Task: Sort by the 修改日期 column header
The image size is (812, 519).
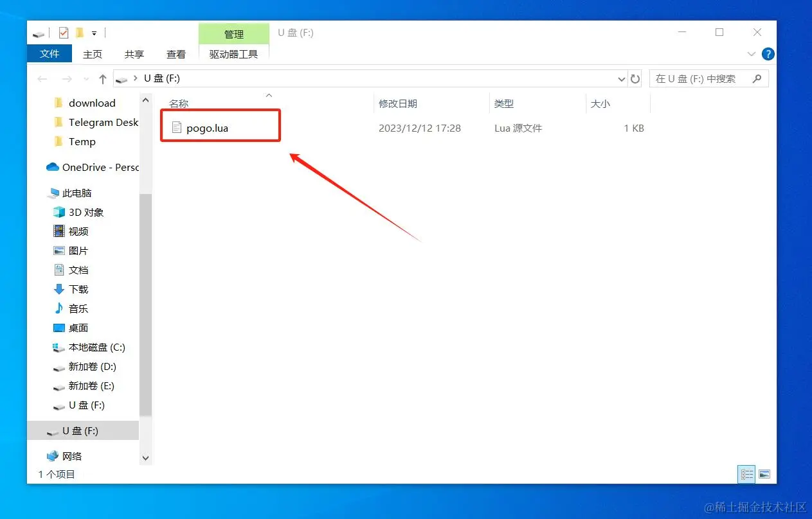Action: click(x=398, y=103)
